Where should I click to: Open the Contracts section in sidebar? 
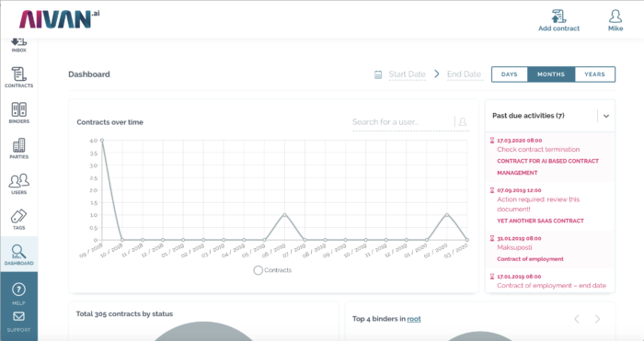(19, 77)
